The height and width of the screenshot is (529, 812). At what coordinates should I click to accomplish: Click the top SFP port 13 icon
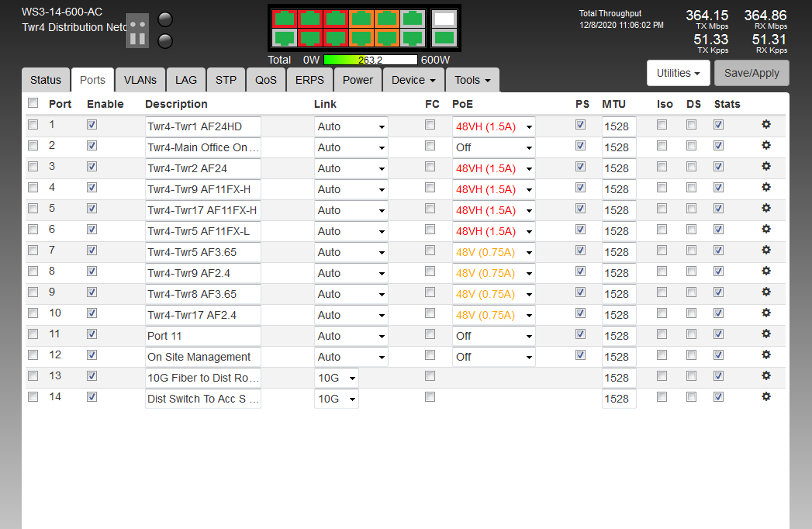(x=444, y=19)
